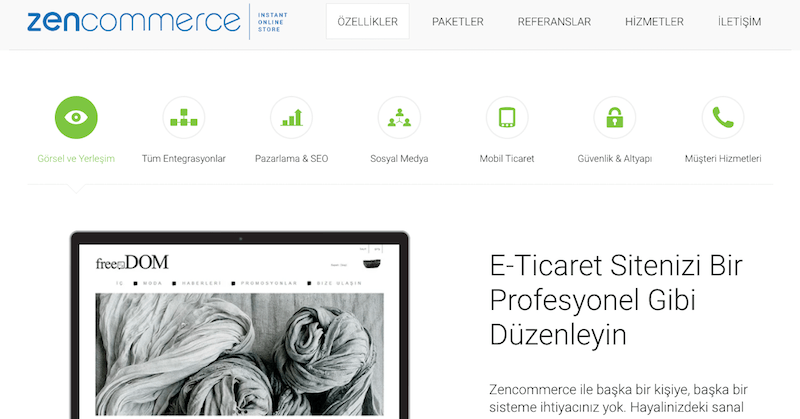Click the Müşteri Hizmetleri label
The width and height of the screenshot is (800, 419).
pyautogui.click(x=723, y=159)
